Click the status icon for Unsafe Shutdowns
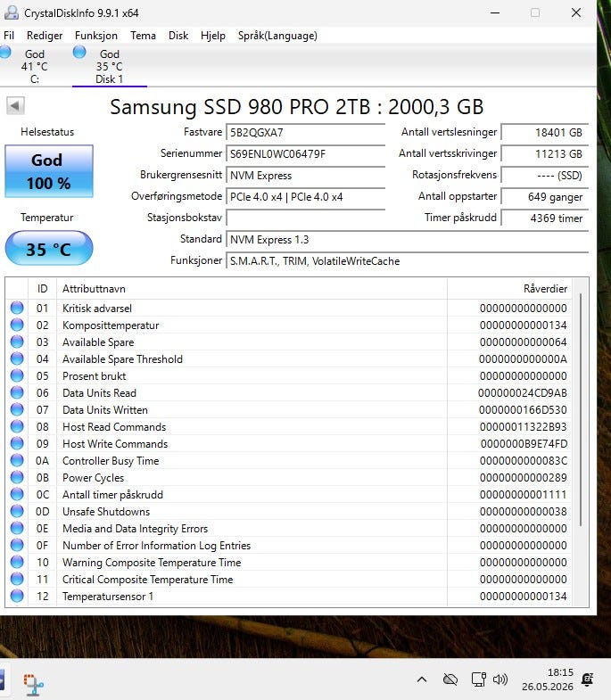The image size is (611, 700). click(17, 511)
